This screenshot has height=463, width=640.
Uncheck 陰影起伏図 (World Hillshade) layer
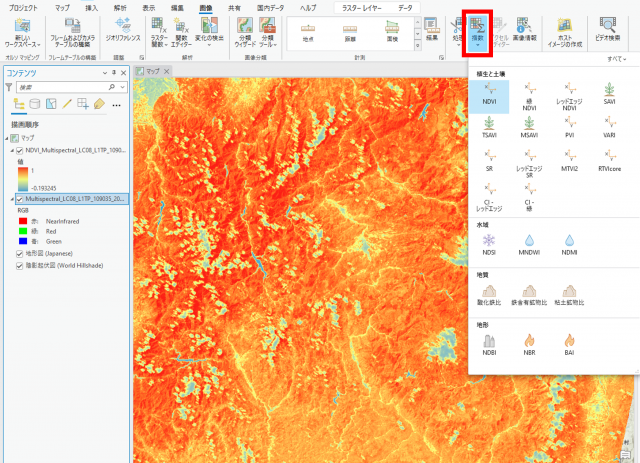tap(19, 266)
